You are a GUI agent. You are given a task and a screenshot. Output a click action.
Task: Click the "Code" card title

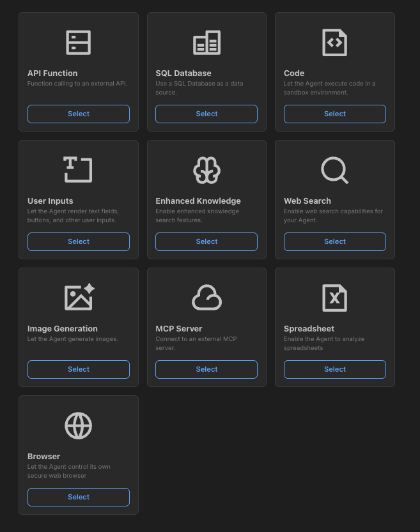tap(294, 73)
